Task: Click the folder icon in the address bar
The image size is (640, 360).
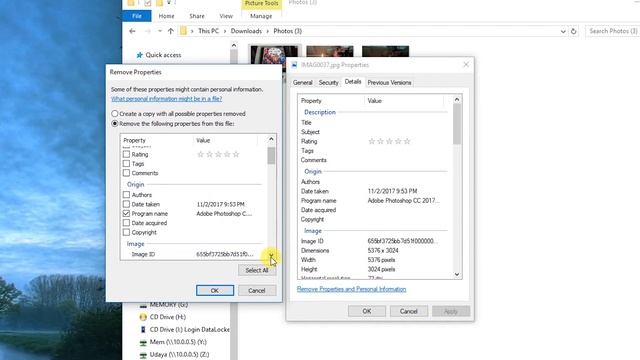Action: [183, 31]
